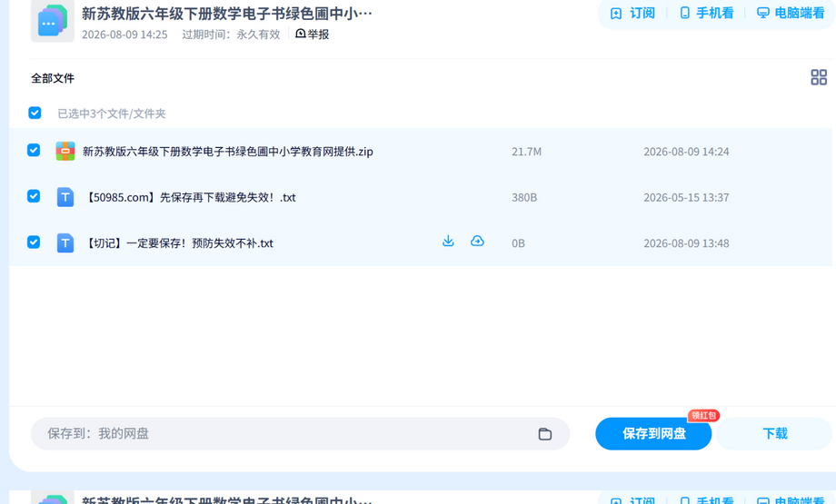836x504 pixels.
Task: Click the 保存到网盘 button
Action: point(653,434)
